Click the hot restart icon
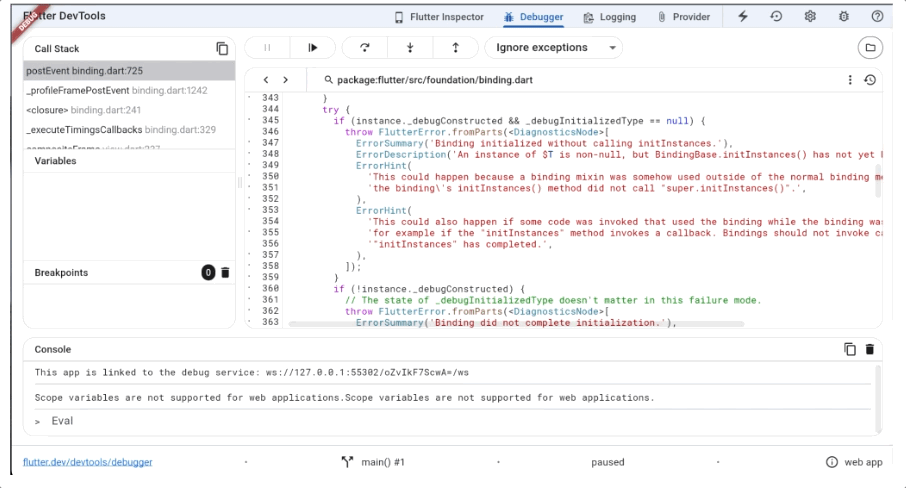The width and height of the screenshot is (906, 488). pyautogui.click(x=776, y=17)
